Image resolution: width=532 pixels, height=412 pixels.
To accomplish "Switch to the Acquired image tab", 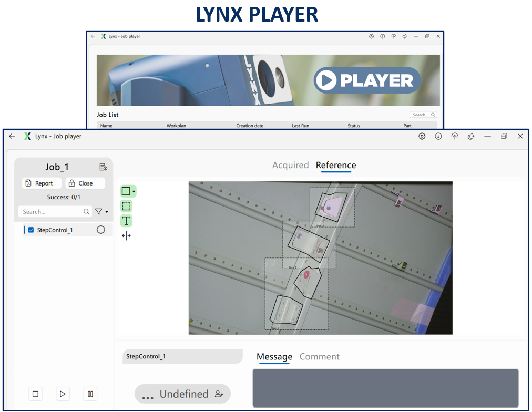I will [x=290, y=165].
